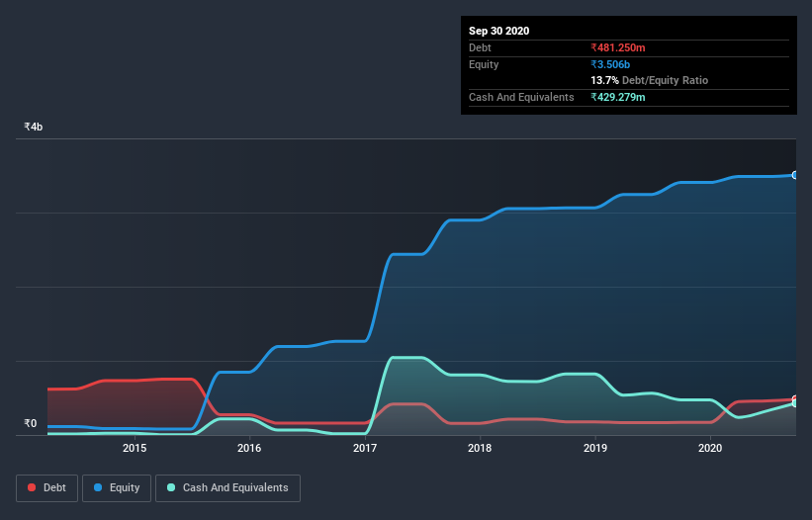Screen dimensions: 812x520
Task: Select the 2015 x-axis label
Action: 135,448
